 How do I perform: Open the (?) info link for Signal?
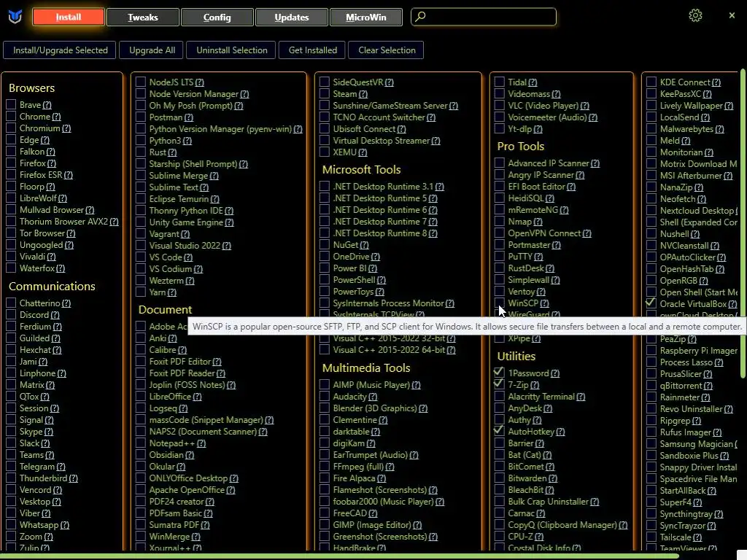coord(49,421)
